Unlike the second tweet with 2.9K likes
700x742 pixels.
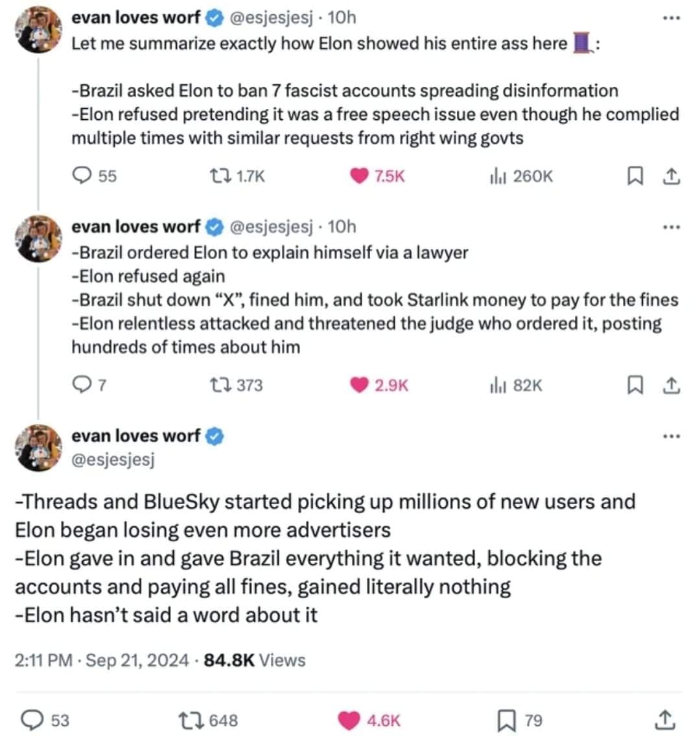click(359, 386)
